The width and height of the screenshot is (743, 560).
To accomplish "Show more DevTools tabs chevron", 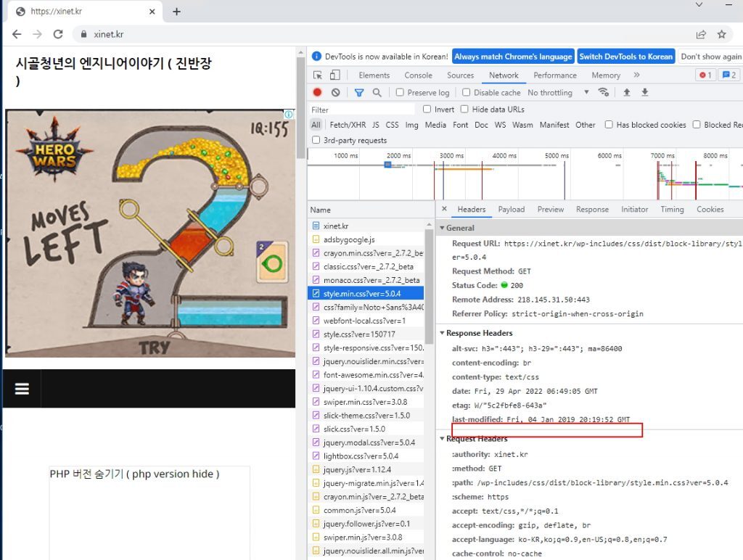I will [636, 75].
